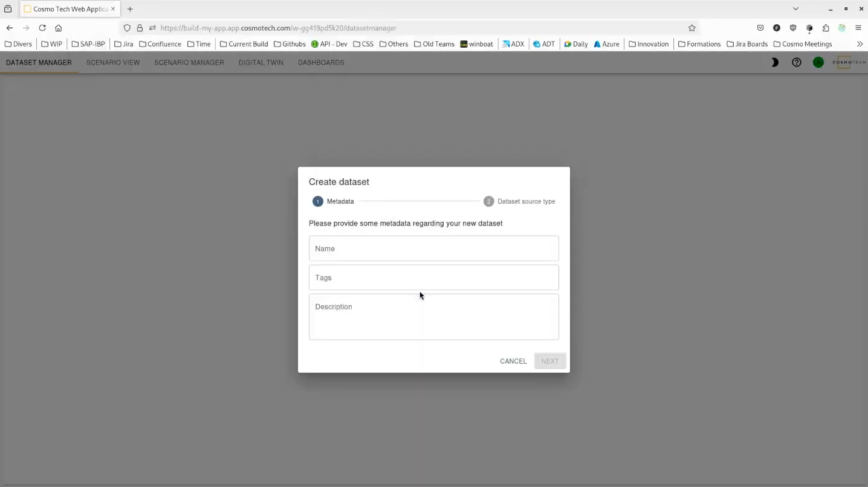Click the Next button in Create dataset dialog
Image resolution: width=868 pixels, height=487 pixels.
549,361
